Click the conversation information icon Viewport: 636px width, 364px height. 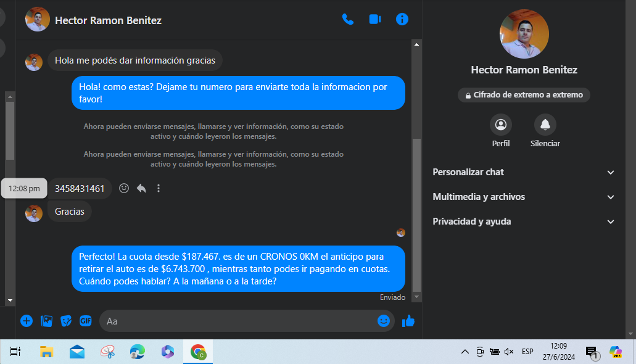point(402,20)
